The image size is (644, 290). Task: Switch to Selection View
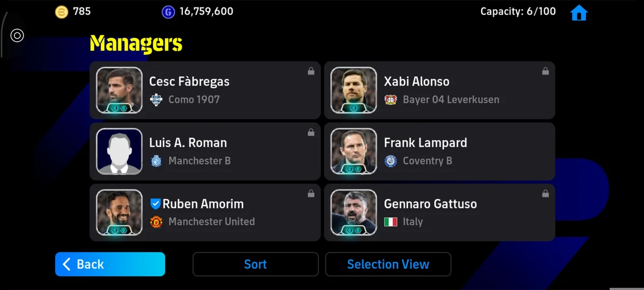(x=388, y=264)
